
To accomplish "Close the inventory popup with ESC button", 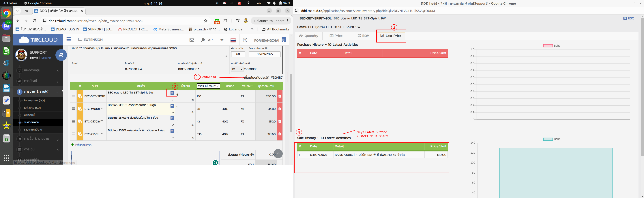I will pos(628,18).
